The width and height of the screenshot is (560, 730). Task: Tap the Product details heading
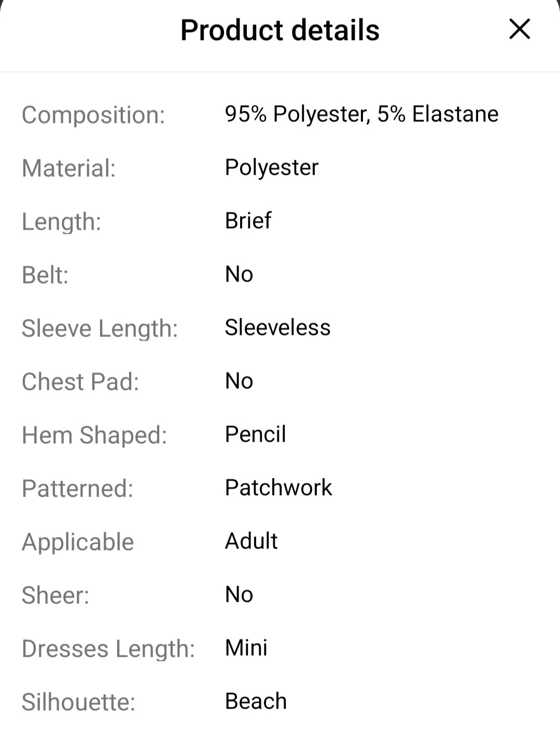(x=280, y=30)
